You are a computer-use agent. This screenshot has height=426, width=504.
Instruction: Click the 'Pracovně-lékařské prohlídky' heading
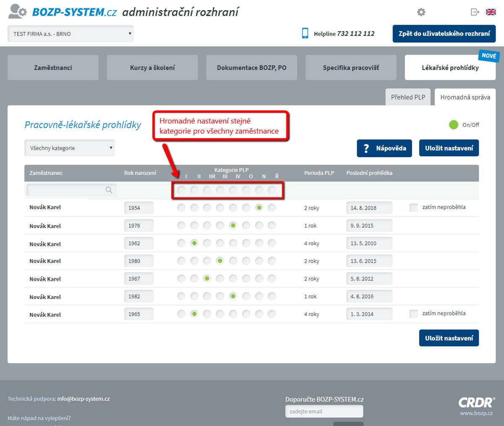pos(83,125)
